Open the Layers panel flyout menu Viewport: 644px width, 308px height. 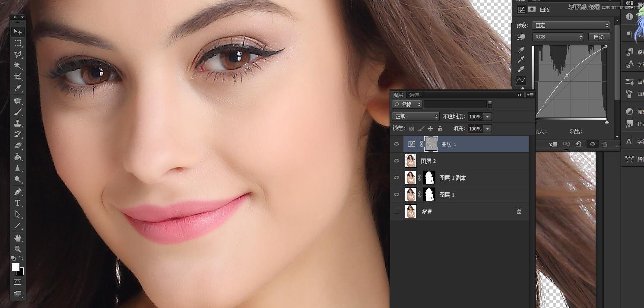[x=531, y=95]
